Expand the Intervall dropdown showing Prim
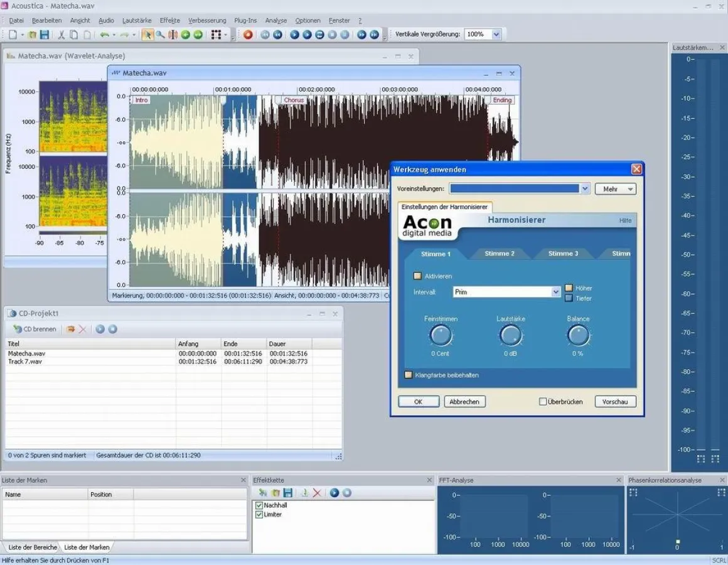Screen dimensions: 728x565 pos(555,292)
